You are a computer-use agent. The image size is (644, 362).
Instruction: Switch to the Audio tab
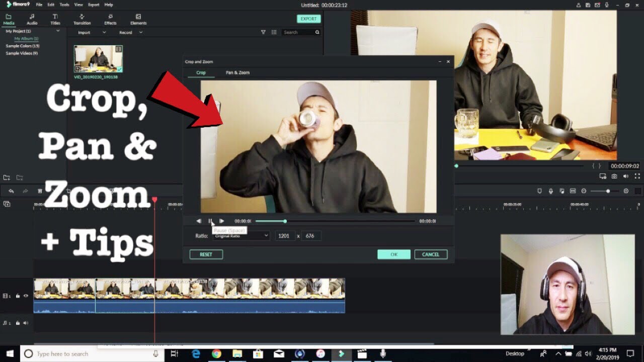coord(32,20)
